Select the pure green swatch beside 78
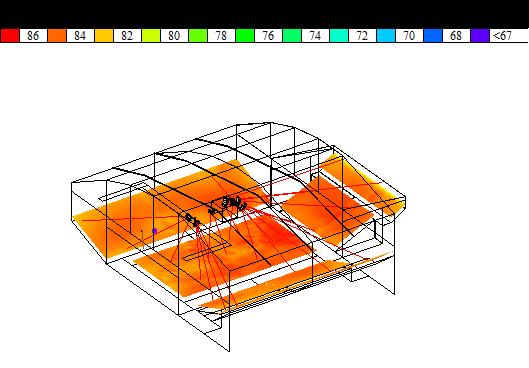The image size is (529, 368). tap(245, 36)
